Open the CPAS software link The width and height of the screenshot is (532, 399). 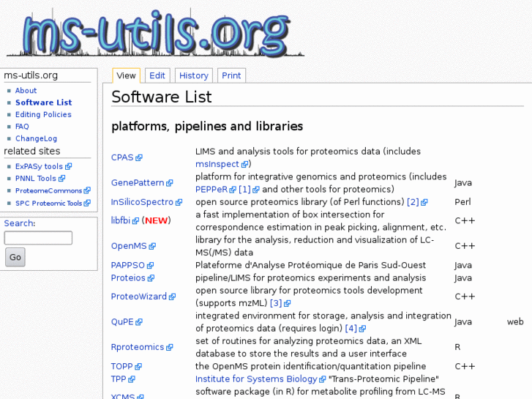coord(122,157)
